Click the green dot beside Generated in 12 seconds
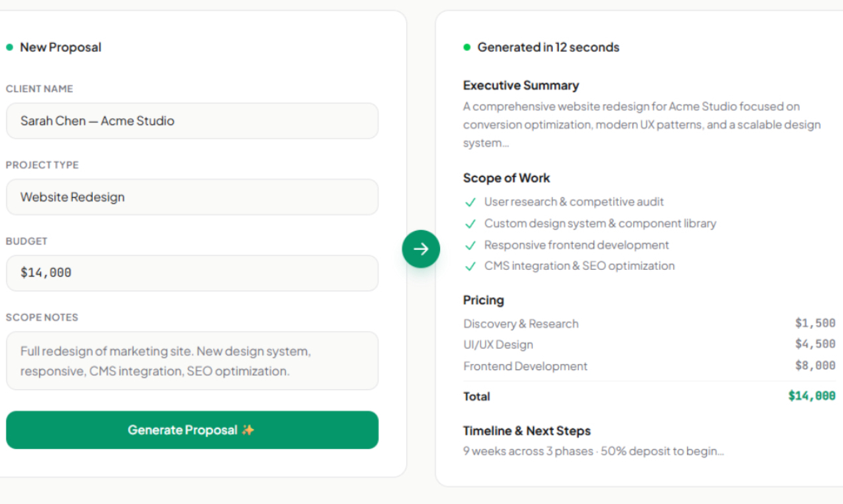 (467, 47)
